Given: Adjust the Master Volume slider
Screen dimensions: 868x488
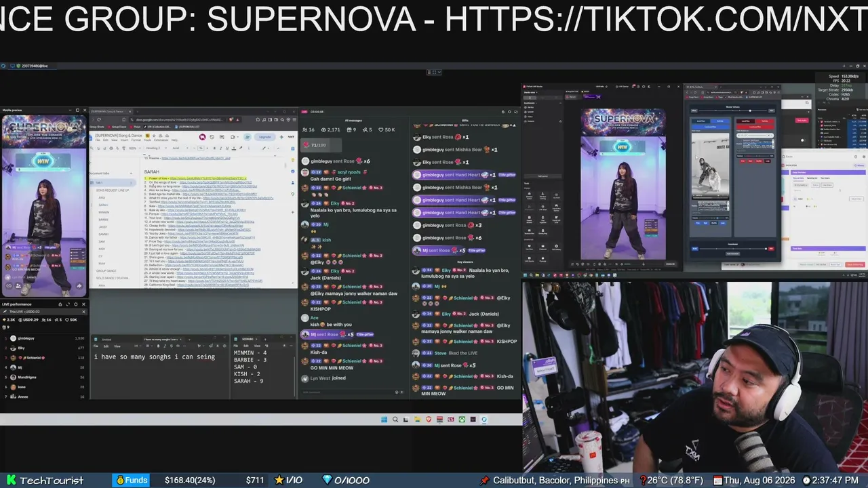Looking at the screenshot, I should pyautogui.click(x=732, y=110).
